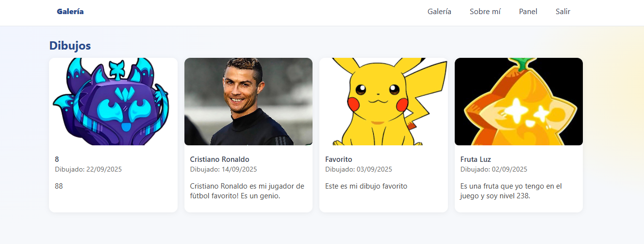Click the date "Dibujado: 02/09/2025"
The width and height of the screenshot is (644, 244).
[494, 170]
